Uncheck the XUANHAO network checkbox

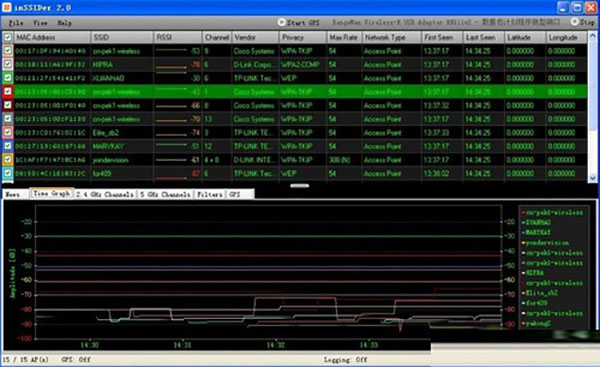click(x=8, y=78)
